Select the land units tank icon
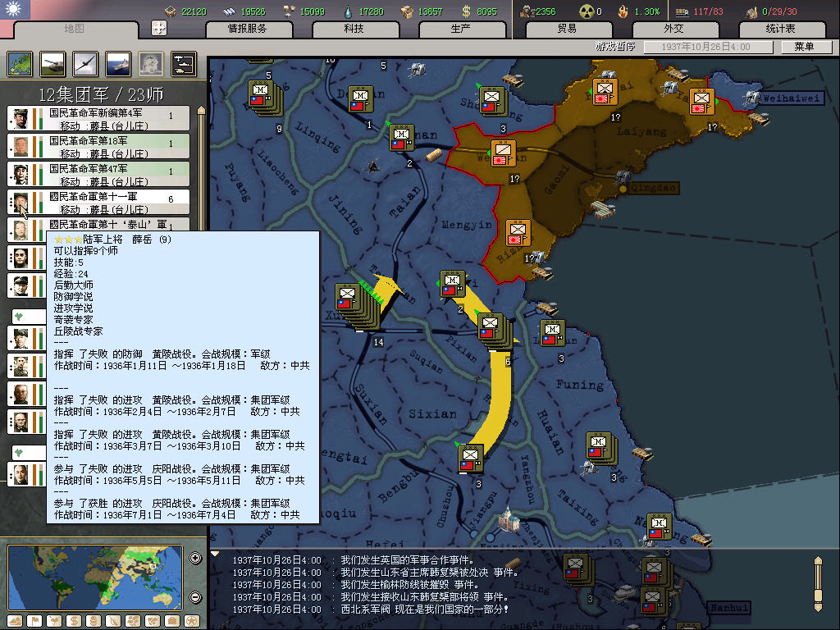 52,63
